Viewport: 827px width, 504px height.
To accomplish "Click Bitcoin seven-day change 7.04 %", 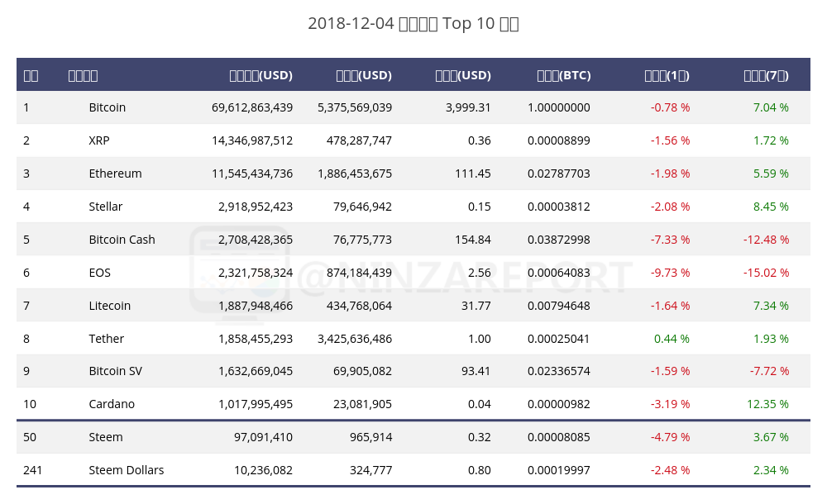I will pos(771,107).
